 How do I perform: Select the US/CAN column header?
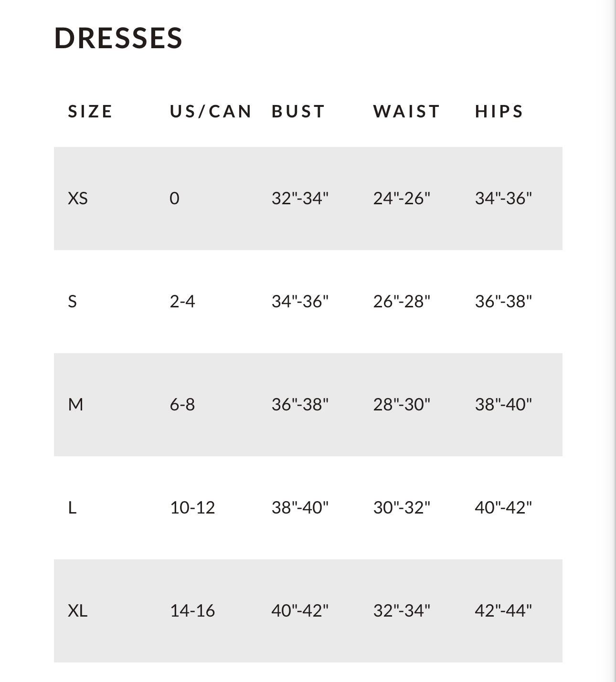[211, 111]
